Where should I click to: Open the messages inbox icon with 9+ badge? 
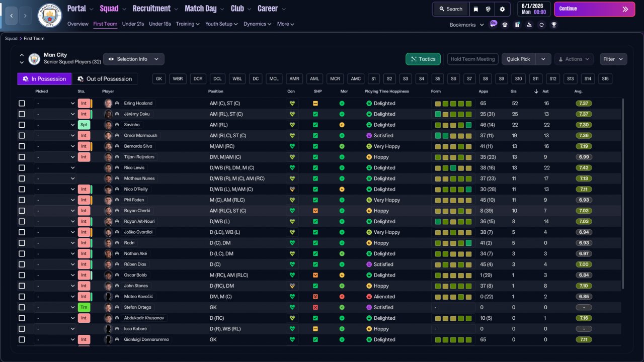click(493, 25)
